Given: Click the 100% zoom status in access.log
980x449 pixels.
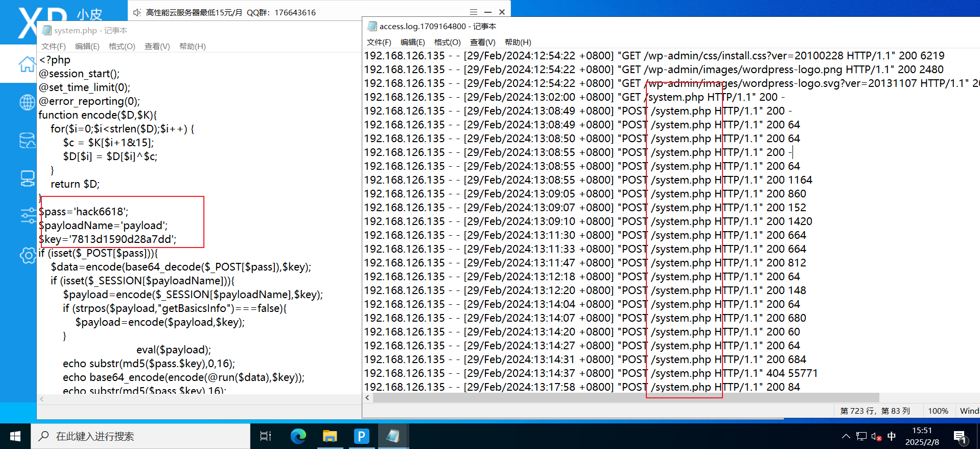Looking at the screenshot, I should (938, 411).
